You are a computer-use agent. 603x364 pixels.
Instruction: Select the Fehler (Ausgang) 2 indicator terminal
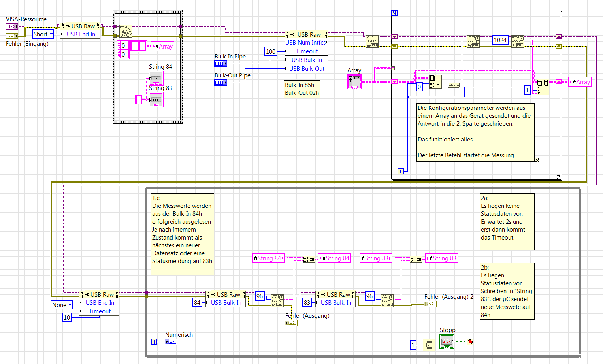pyautogui.click(x=430, y=304)
